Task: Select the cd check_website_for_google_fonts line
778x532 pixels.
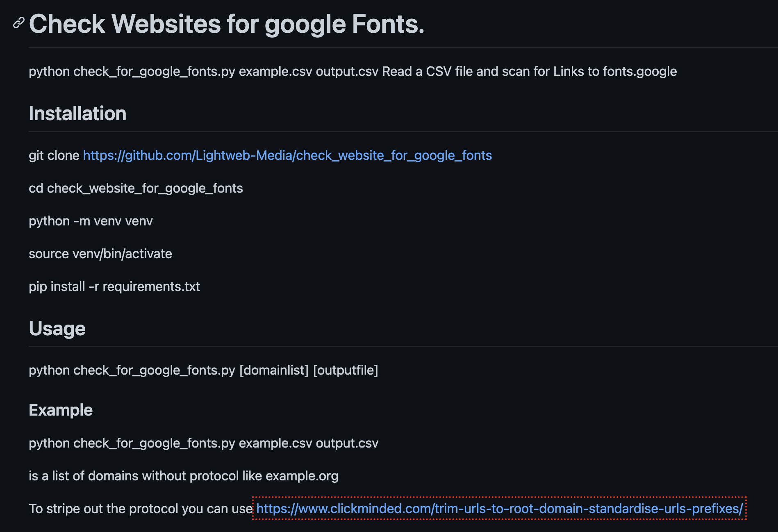Action: [136, 188]
